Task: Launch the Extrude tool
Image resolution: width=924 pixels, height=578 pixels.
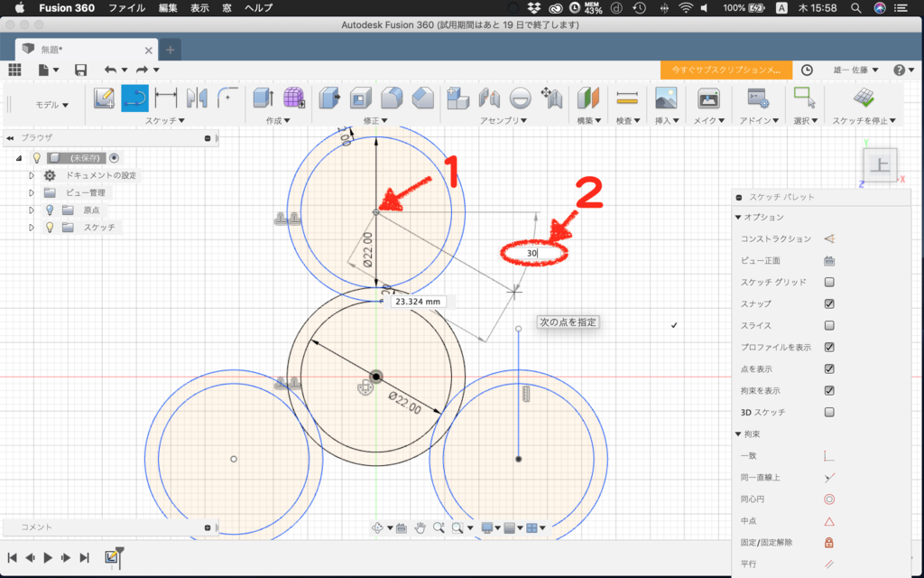Action: coord(263,98)
